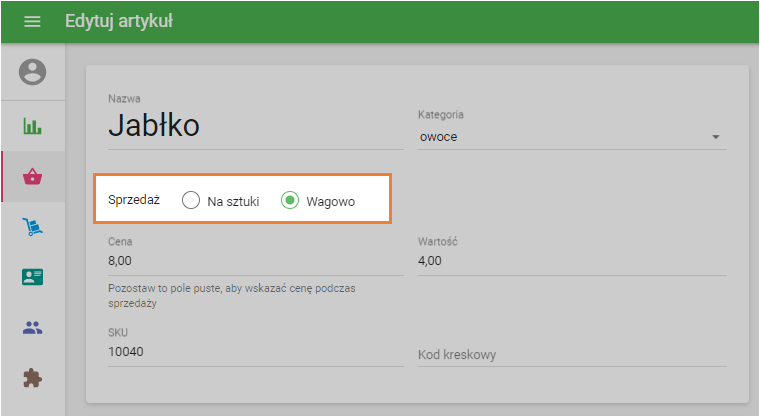Select the Na sztuki radio button
Viewport: 760px width, 417px height.
click(x=191, y=200)
